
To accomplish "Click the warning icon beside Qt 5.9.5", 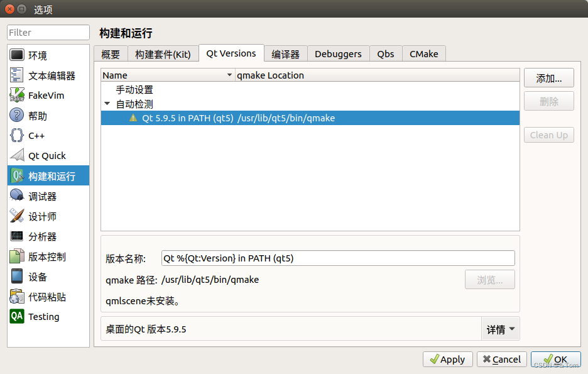I will coord(133,118).
